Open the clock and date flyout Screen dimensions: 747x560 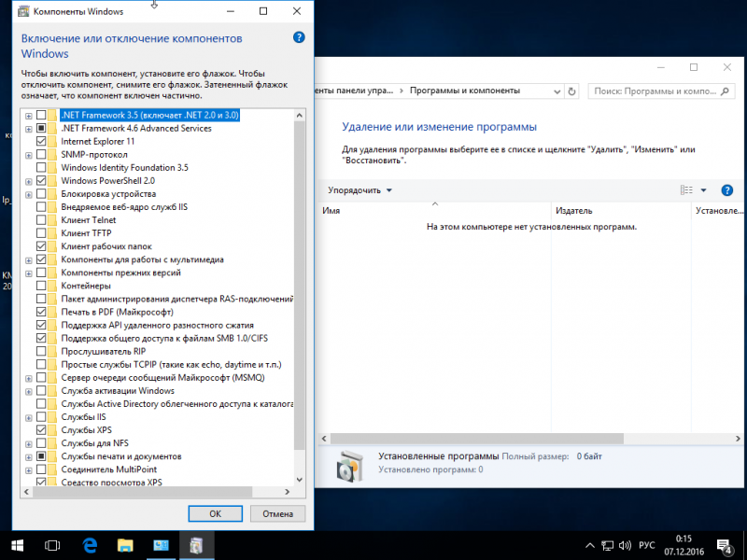684,546
